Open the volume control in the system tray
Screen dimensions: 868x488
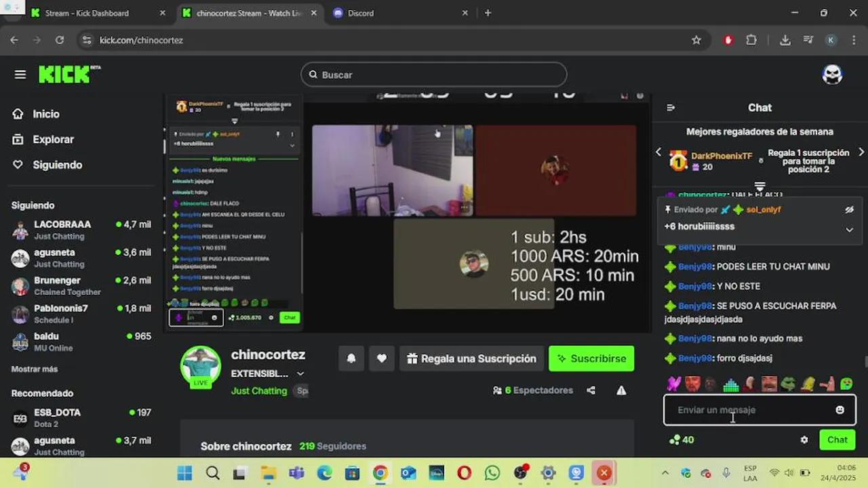click(x=790, y=472)
